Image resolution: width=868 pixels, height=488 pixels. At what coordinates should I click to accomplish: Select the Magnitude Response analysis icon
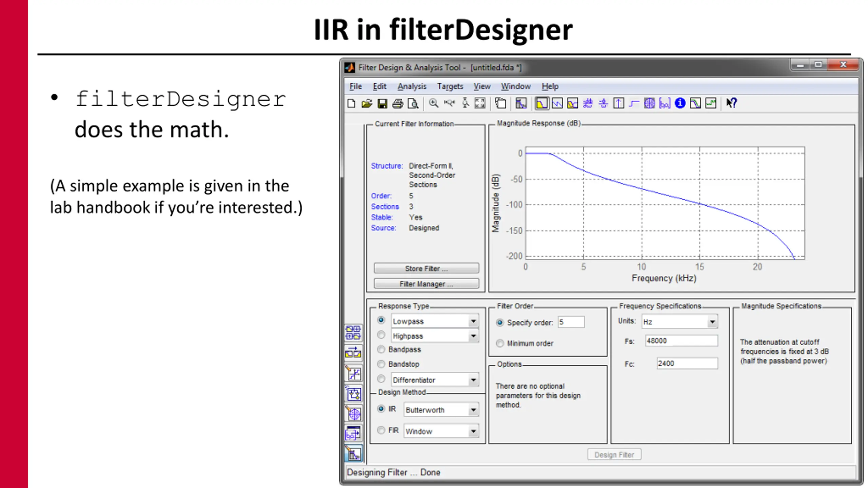point(542,103)
